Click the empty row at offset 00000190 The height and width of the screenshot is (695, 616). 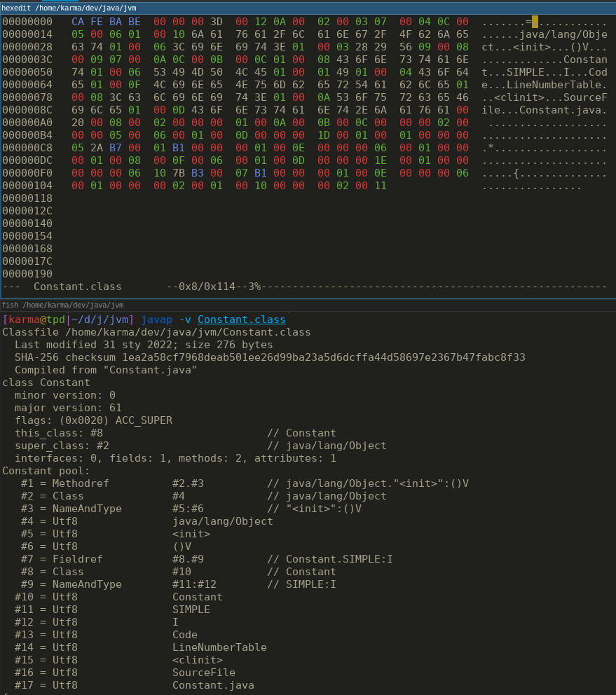pyautogui.click(x=27, y=274)
